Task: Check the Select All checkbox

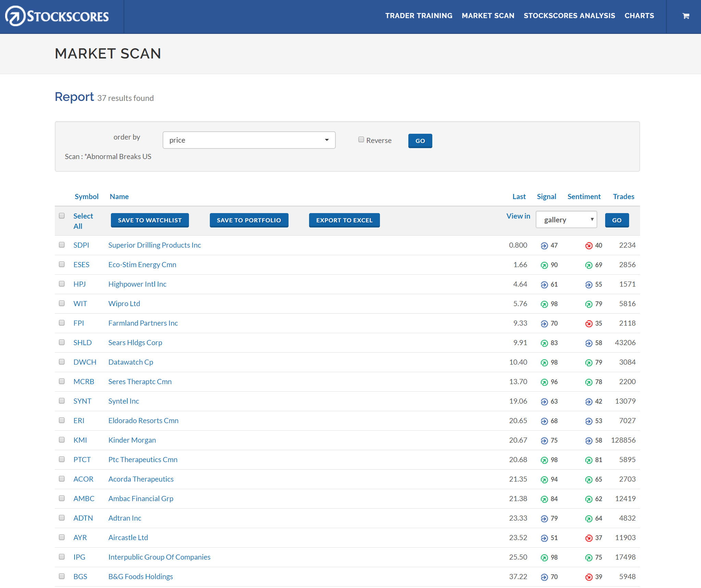Action: (62, 215)
